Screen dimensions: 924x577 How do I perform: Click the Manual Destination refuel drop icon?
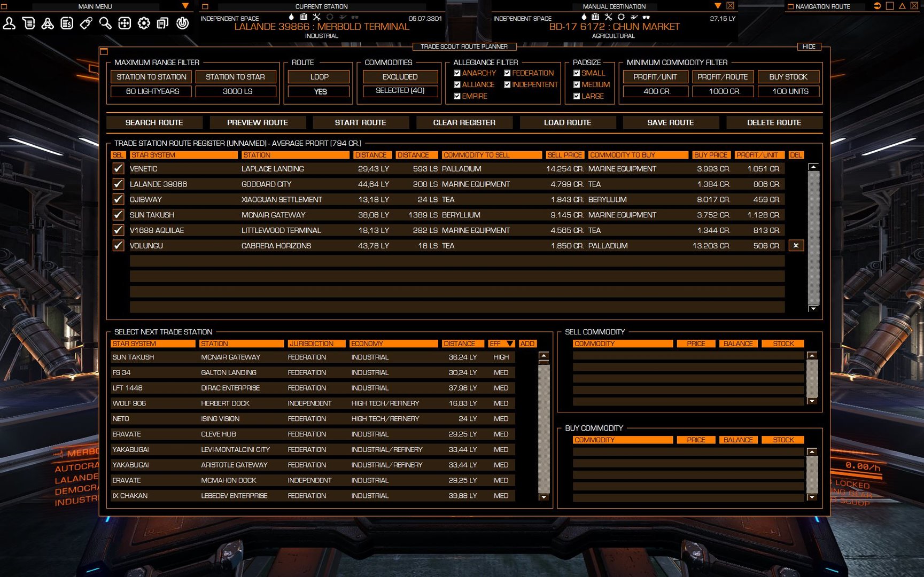tap(584, 17)
